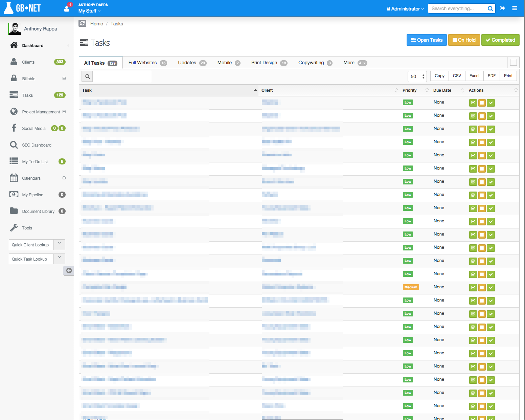
Task: Click the logout arrow icon in the header
Action: coord(502,8)
